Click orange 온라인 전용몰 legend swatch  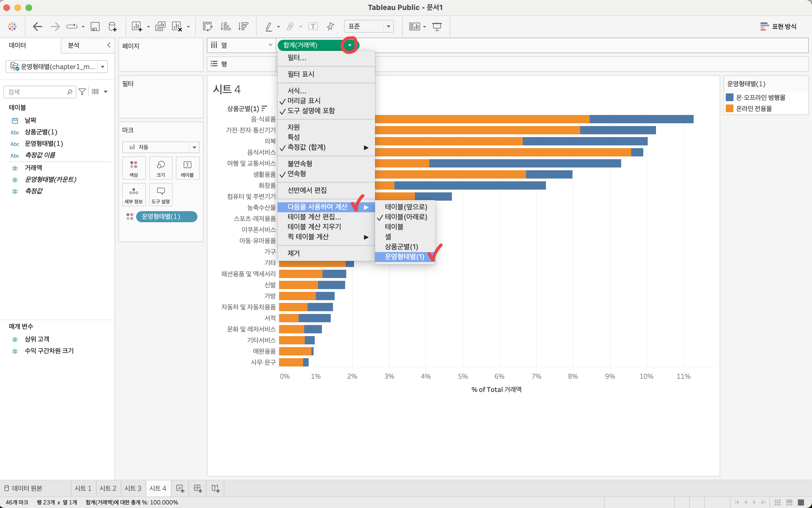click(729, 109)
